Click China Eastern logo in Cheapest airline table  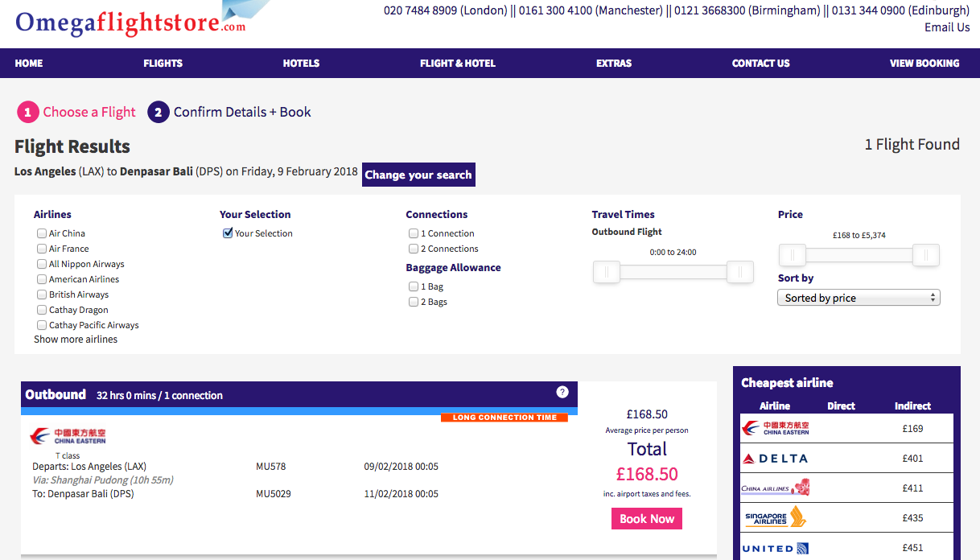coord(776,428)
